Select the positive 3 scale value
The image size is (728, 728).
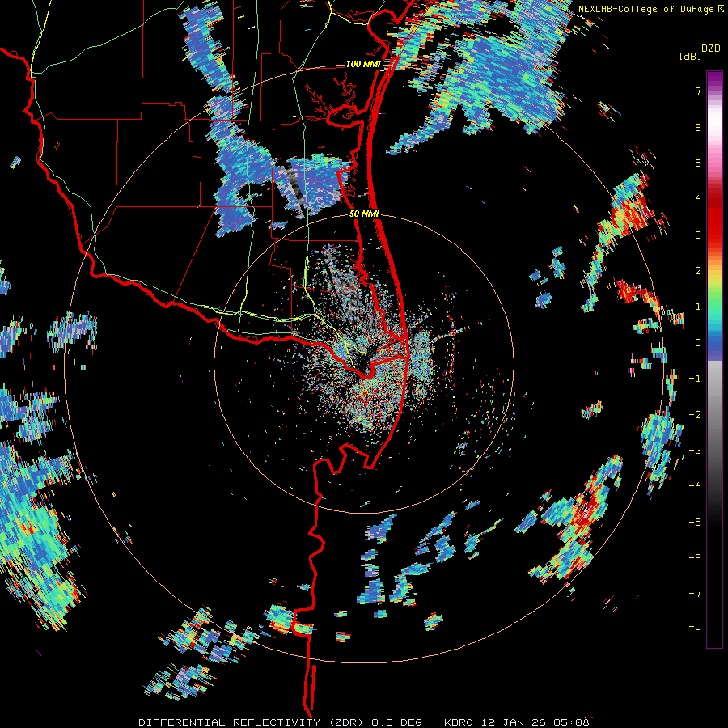tap(698, 235)
